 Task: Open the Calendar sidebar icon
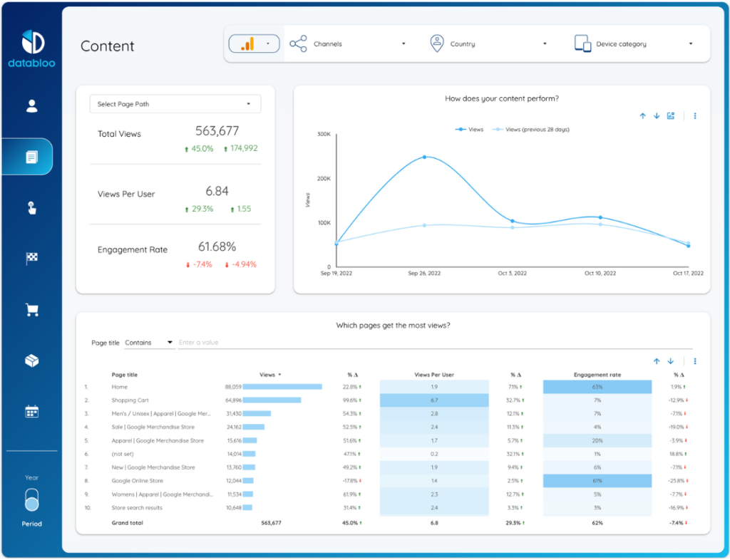click(31, 412)
